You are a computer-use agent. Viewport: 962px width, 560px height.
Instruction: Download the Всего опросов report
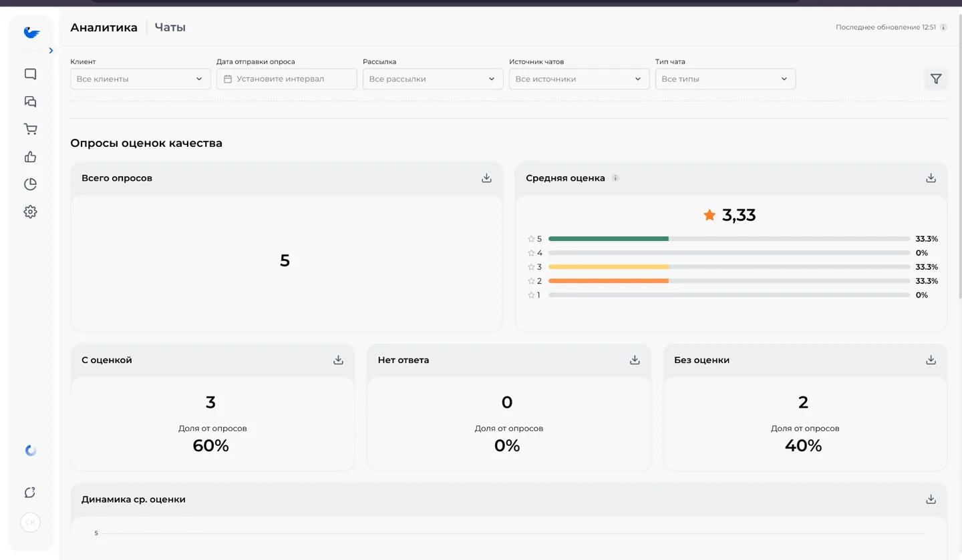pyautogui.click(x=486, y=178)
